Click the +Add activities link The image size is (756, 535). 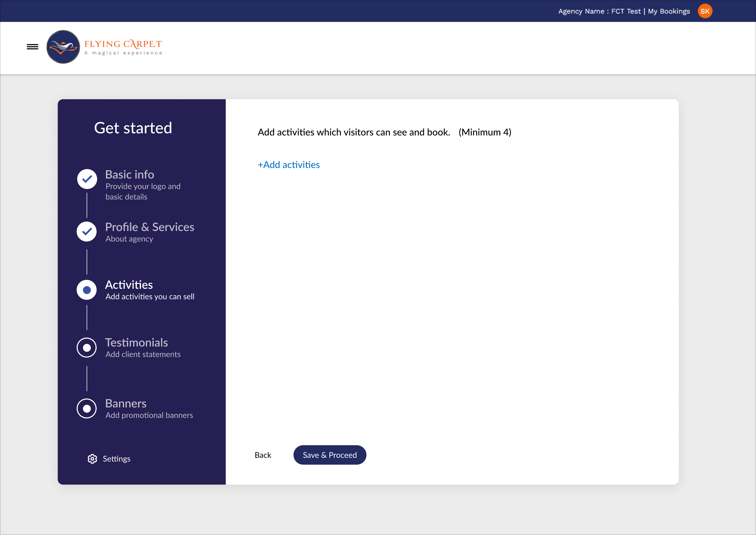point(288,165)
